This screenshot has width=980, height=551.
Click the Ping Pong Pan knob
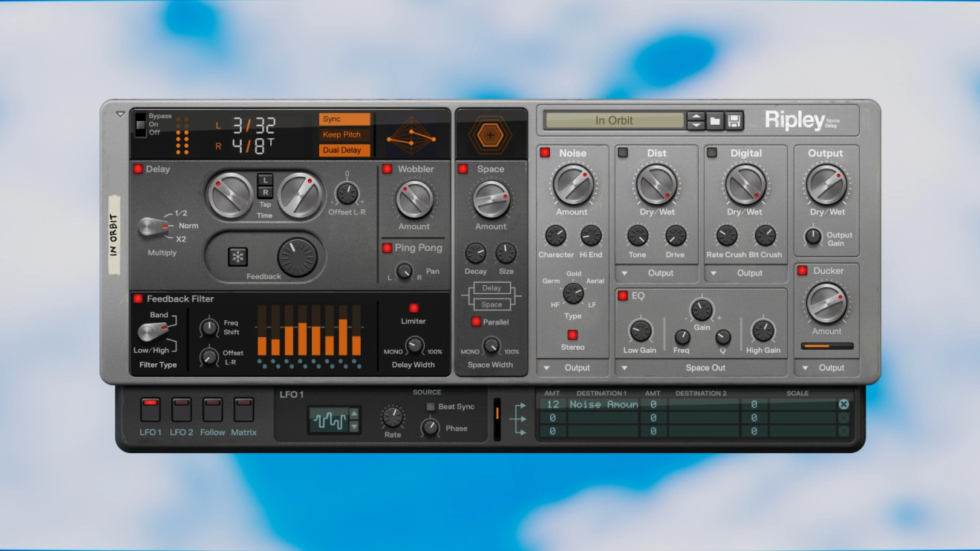tap(404, 271)
